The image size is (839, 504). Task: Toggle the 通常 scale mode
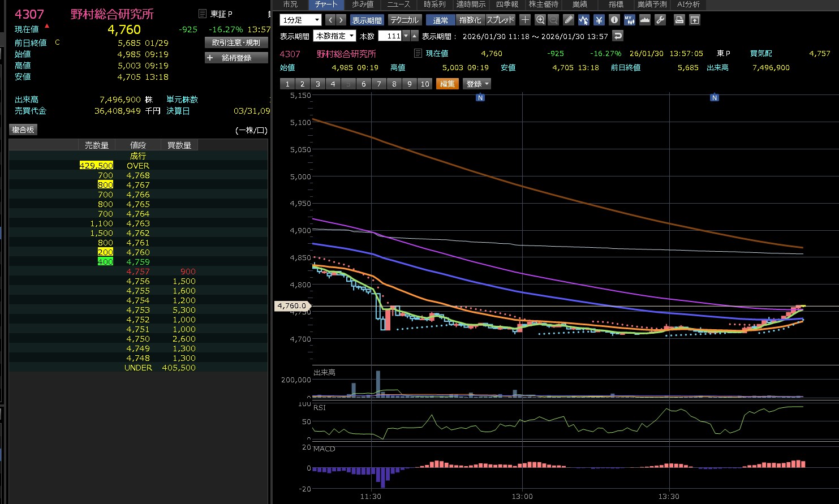(x=441, y=20)
